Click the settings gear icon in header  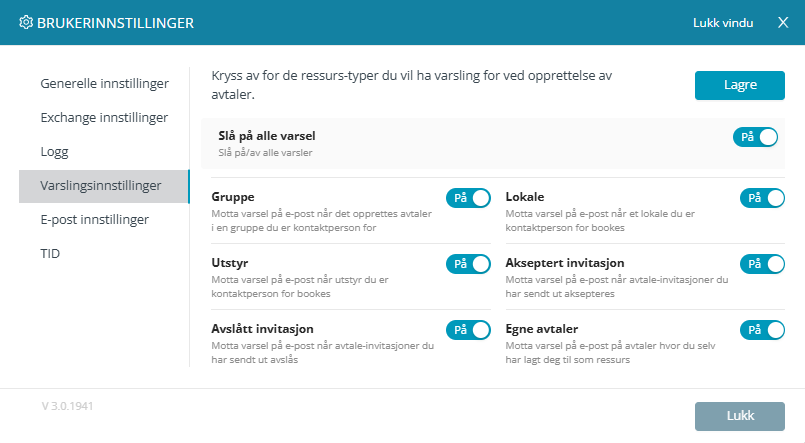(26, 22)
